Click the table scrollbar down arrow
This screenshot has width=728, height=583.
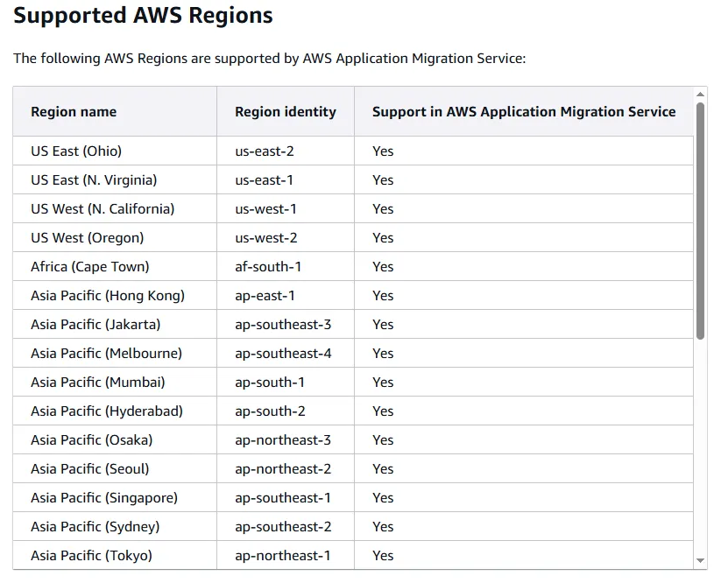[x=700, y=561]
